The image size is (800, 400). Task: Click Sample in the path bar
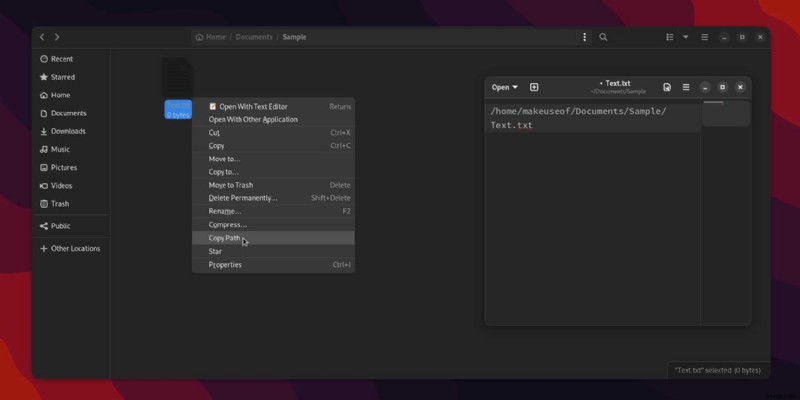294,37
